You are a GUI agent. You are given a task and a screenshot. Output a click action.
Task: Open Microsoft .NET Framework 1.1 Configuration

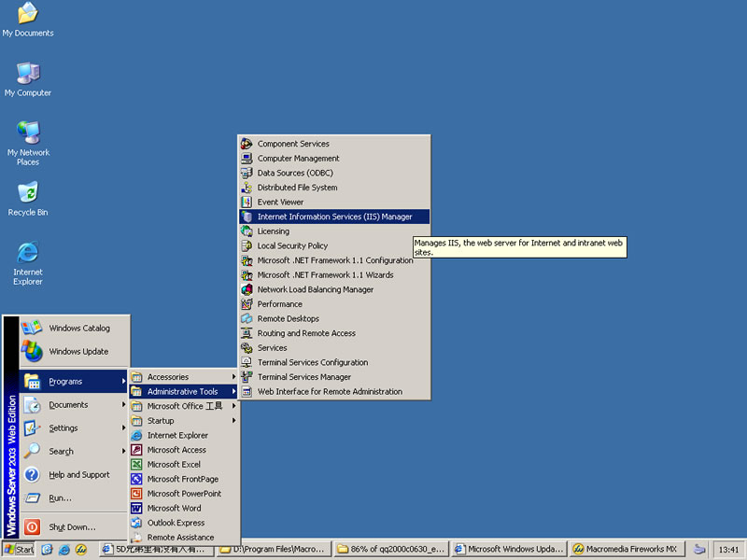(x=334, y=260)
